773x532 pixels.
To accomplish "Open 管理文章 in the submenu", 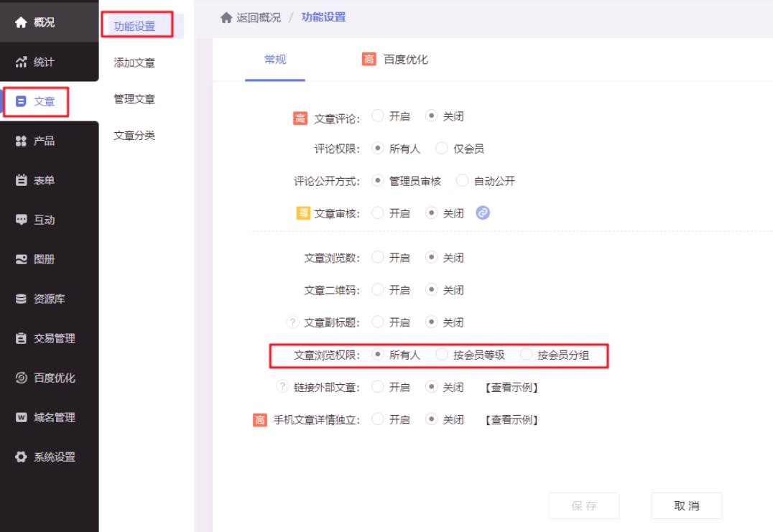I will click(134, 99).
